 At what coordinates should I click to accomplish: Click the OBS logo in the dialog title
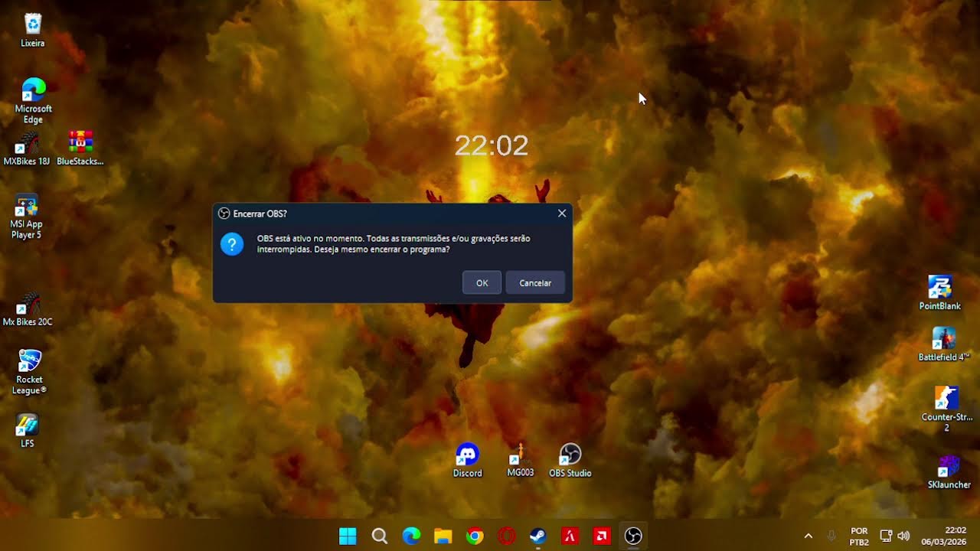[x=224, y=214]
